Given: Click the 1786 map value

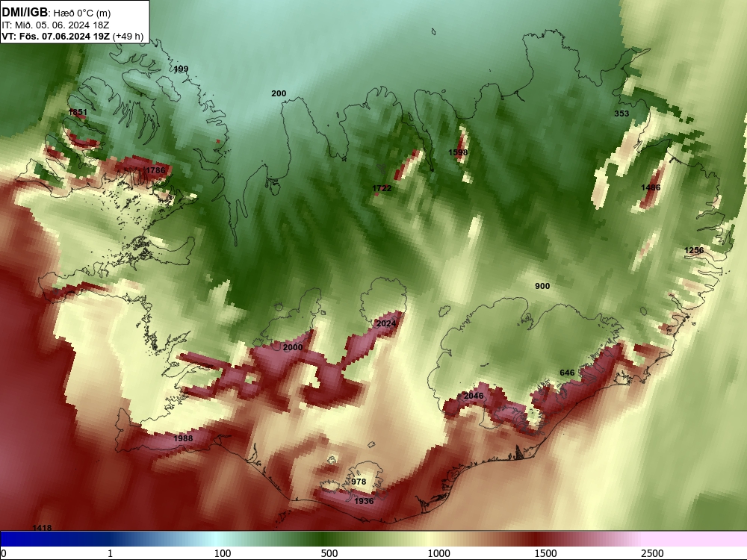Looking at the screenshot, I should [155, 170].
